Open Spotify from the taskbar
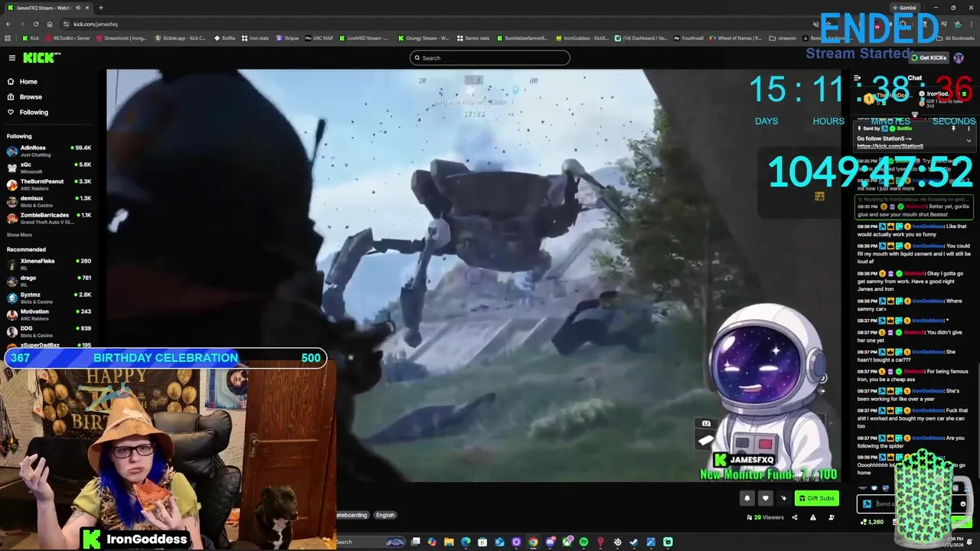The height and width of the screenshot is (551, 980). coord(583,542)
